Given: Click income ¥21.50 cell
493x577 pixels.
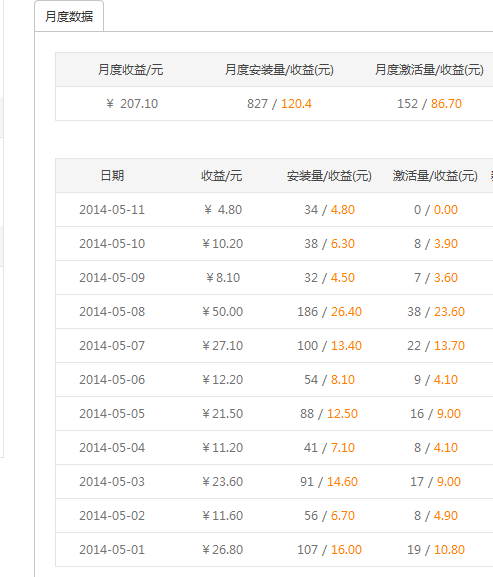Looking at the screenshot, I should 223,414.
